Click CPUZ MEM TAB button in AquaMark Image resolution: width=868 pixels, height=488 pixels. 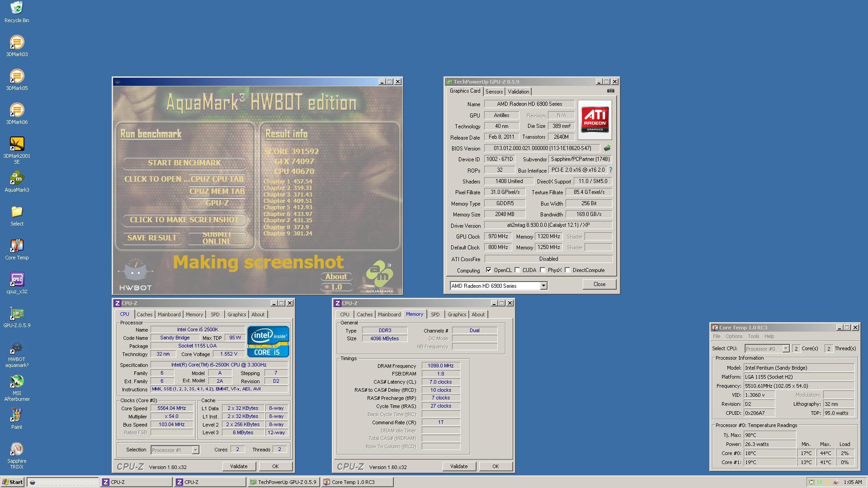click(217, 192)
